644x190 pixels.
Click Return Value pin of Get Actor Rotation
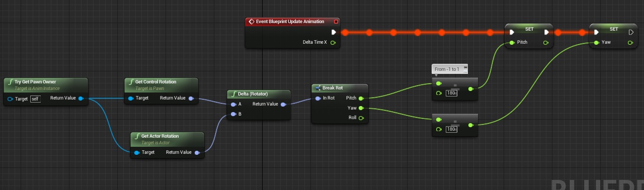click(x=197, y=152)
